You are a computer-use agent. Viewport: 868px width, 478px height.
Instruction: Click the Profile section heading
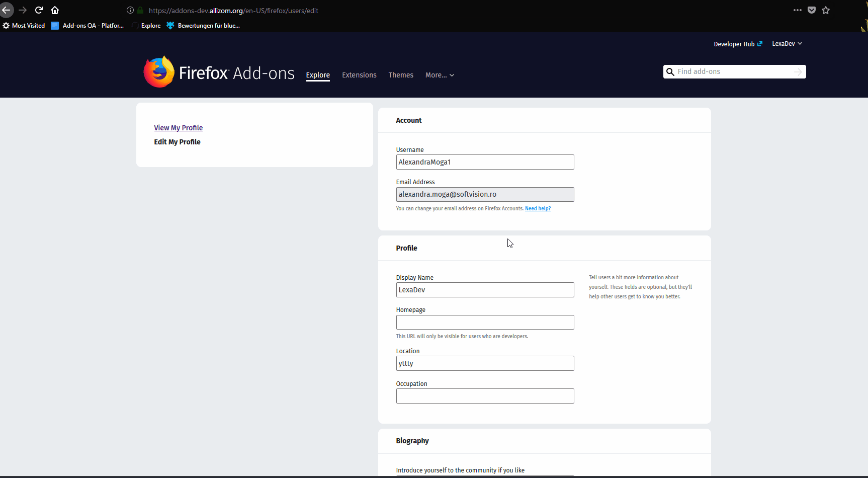click(x=406, y=248)
